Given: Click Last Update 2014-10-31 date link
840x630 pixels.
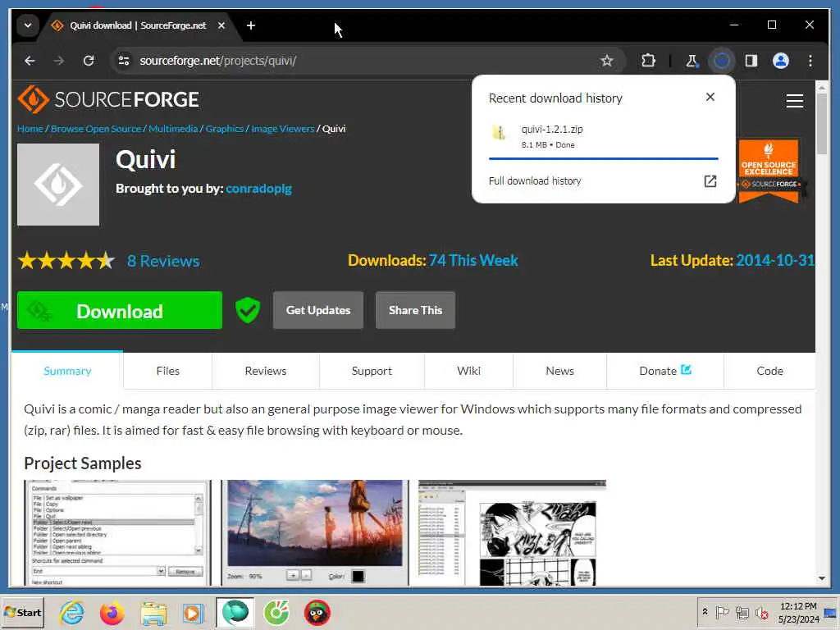Looking at the screenshot, I should 775,260.
